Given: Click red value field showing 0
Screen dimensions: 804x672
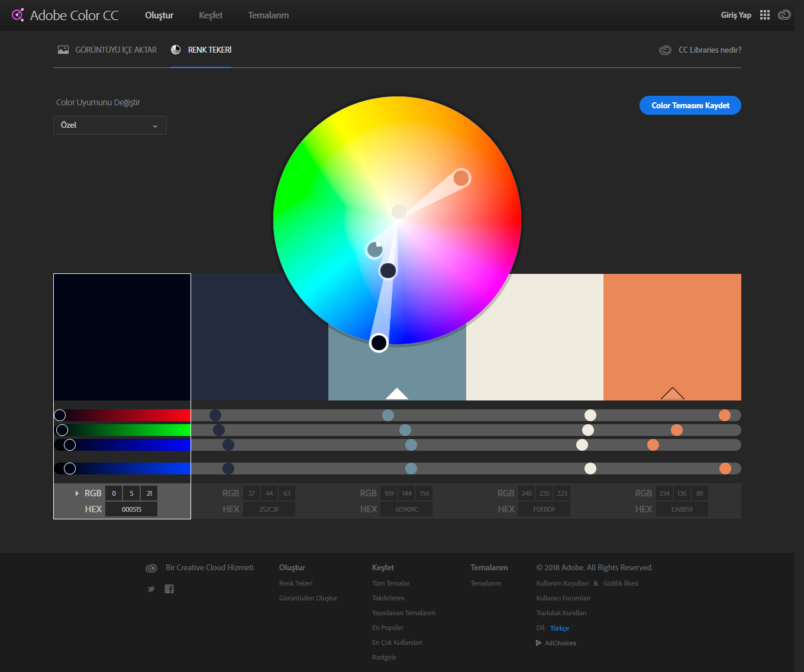Looking at the screenshot, I should (x=114, y=493).
